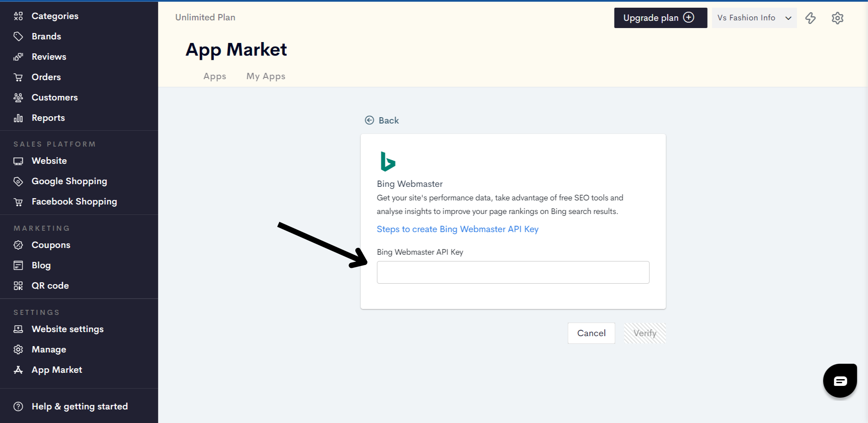Click the Brands tag icon
Screen dimensions: 868x423
click(18, 37)
